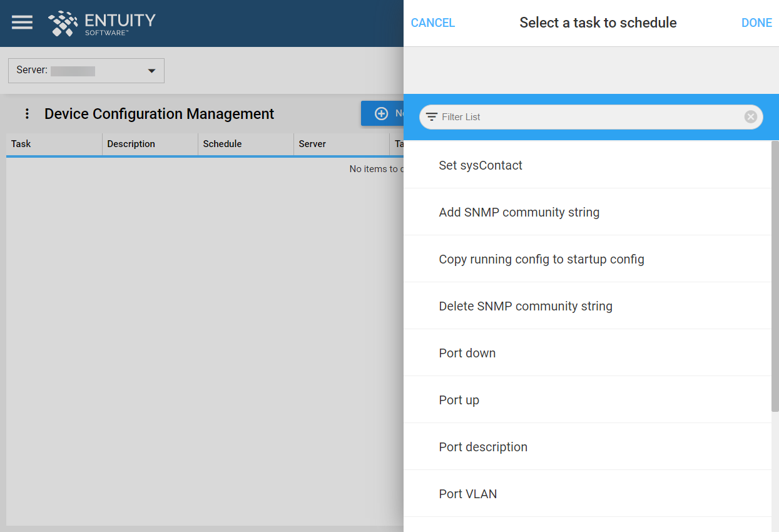Open the navigation hamburger menu

[x=22, y=23]
